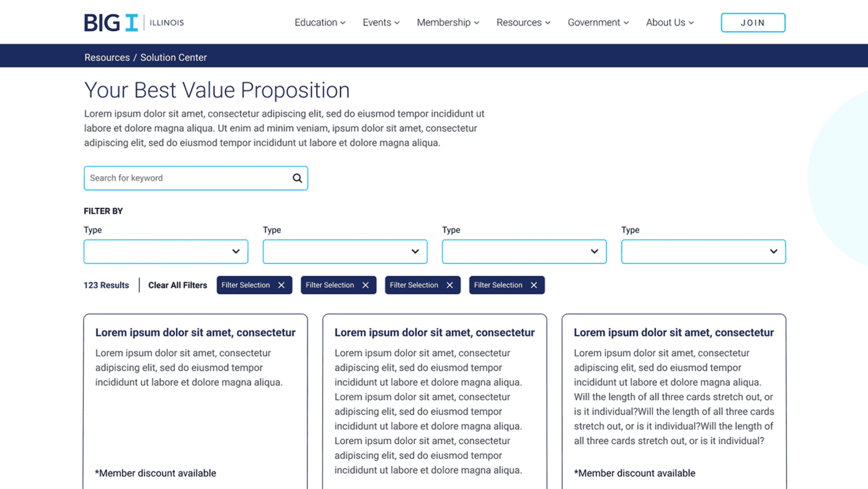The width and height of the screenshot is (868, 489).
Task: Remove the third Filter Selection tag
Action: click(450, 285)
